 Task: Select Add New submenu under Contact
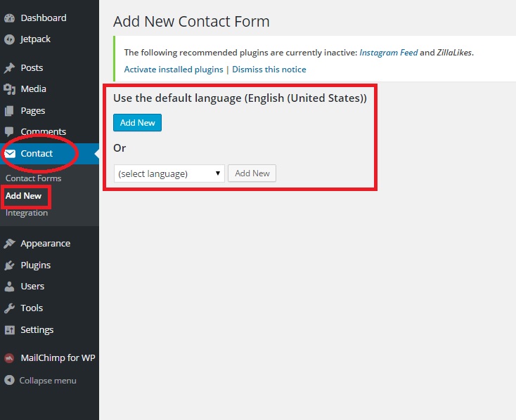[23, 196]
